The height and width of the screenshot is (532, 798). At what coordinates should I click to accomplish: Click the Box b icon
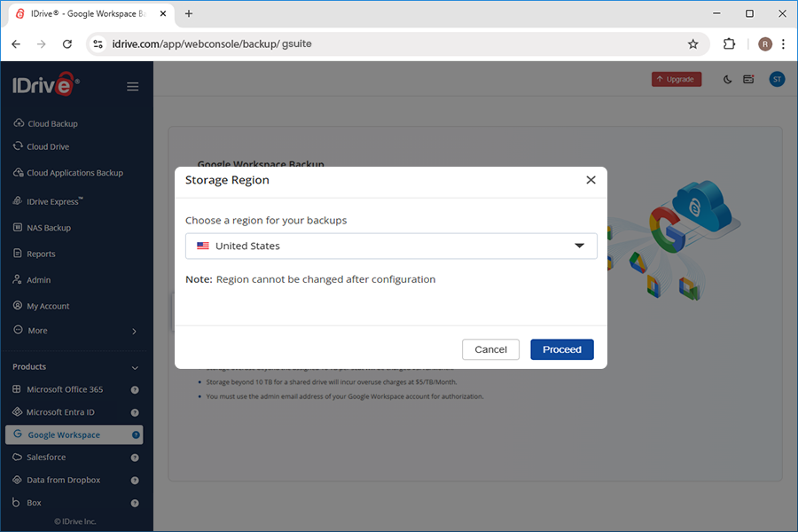[16, 502]
